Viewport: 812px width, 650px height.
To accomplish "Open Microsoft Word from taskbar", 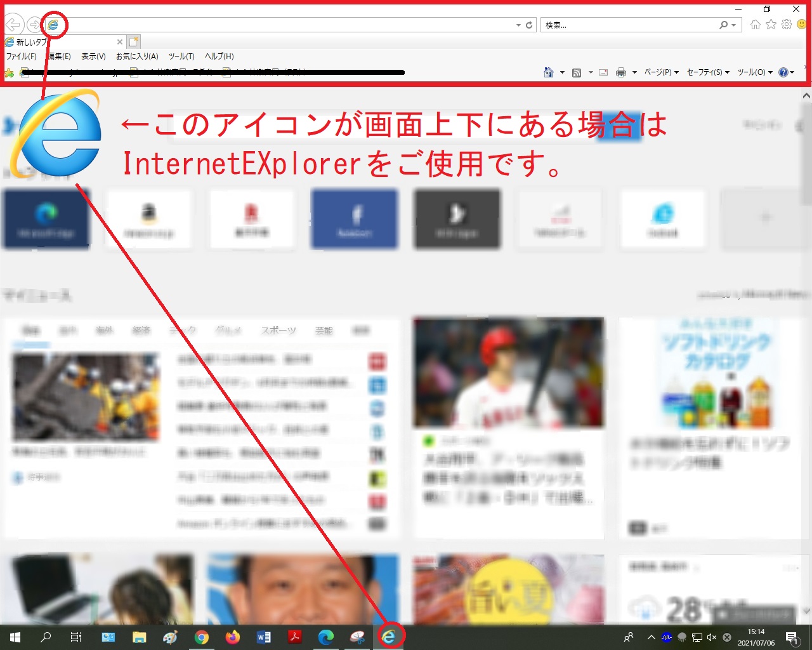I will (x=264, y=637).
